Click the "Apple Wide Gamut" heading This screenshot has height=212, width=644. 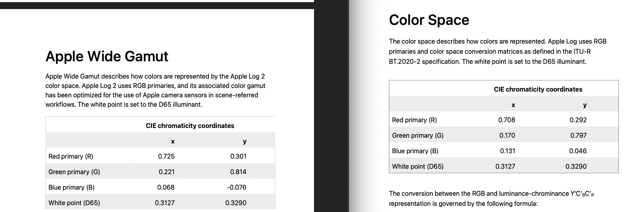coord(107,57)
